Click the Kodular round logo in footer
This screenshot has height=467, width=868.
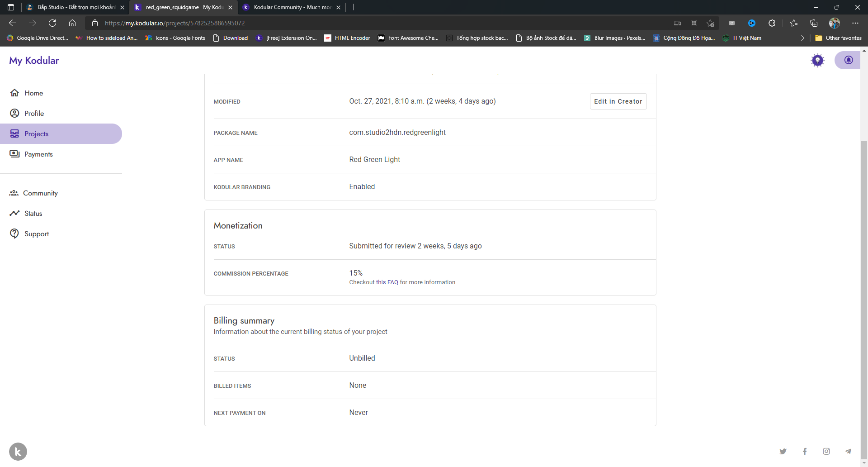[x=18, y=452]
